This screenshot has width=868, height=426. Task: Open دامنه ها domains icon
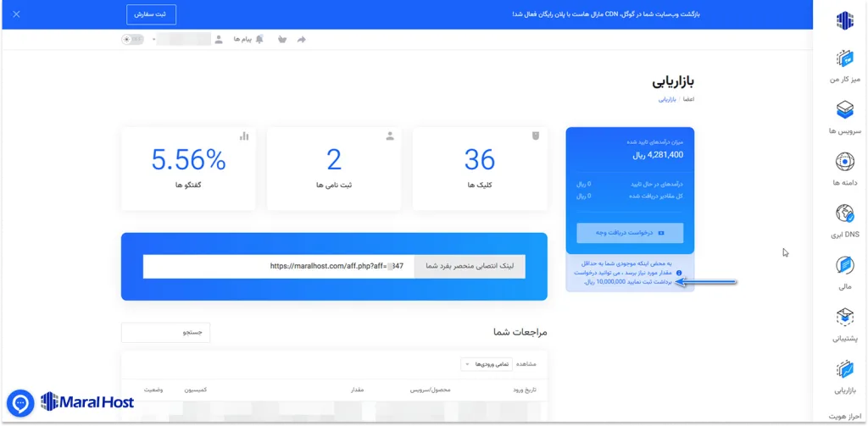tap(845, 162)
